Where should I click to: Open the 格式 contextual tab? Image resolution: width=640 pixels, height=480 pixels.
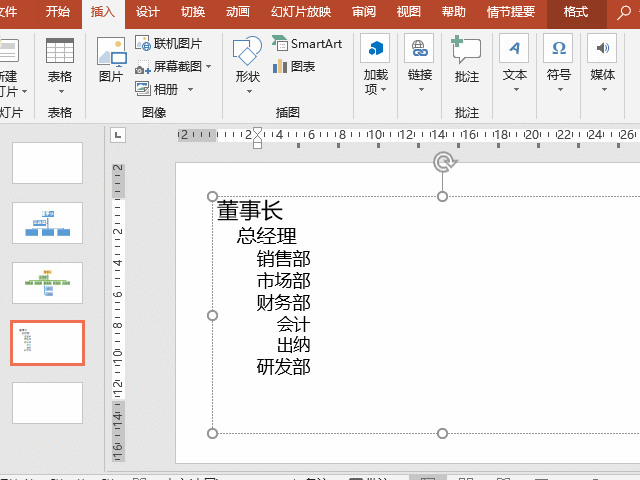[x=576, y=11]
